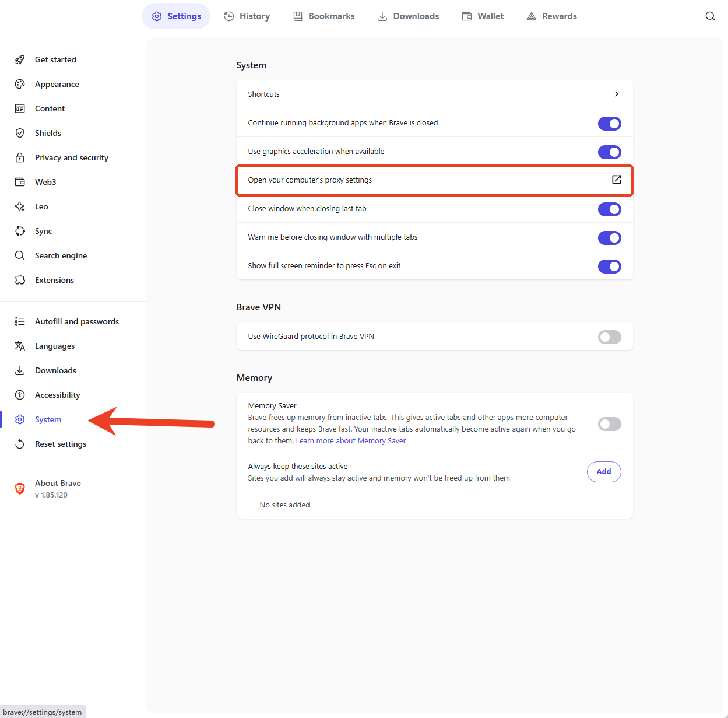Expand Shortcuts with the chevron arrow

click(616, 94)
